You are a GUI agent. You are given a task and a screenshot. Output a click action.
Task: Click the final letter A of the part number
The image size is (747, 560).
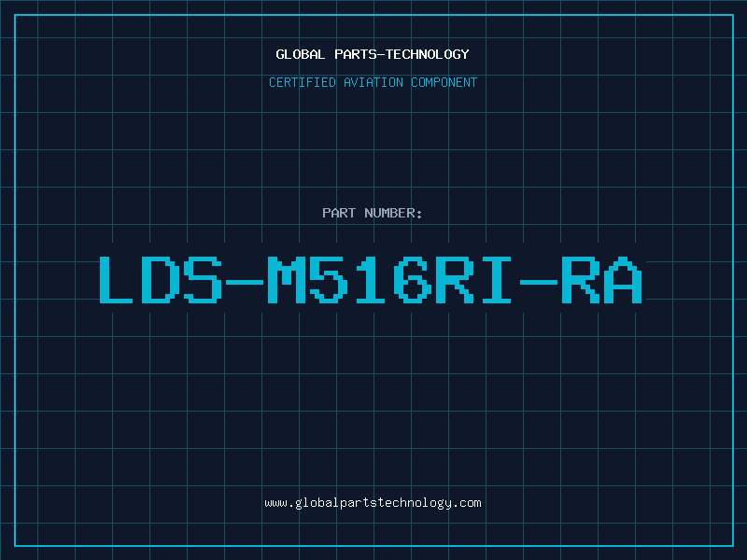point(623,279)
